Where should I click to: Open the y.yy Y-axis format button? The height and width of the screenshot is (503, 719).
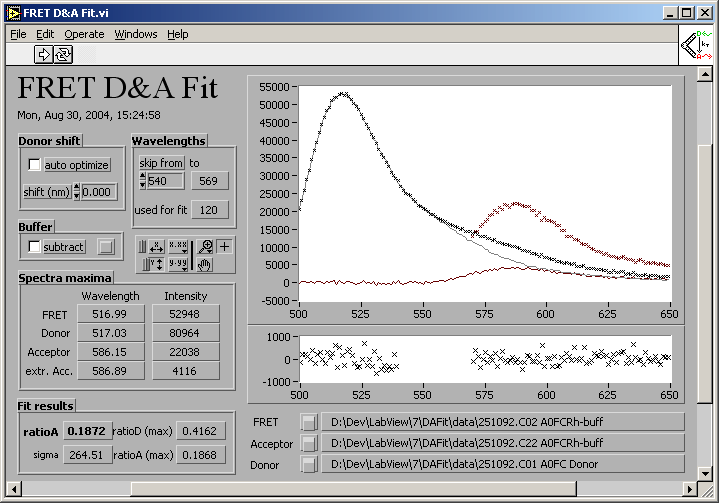(178, 265)
